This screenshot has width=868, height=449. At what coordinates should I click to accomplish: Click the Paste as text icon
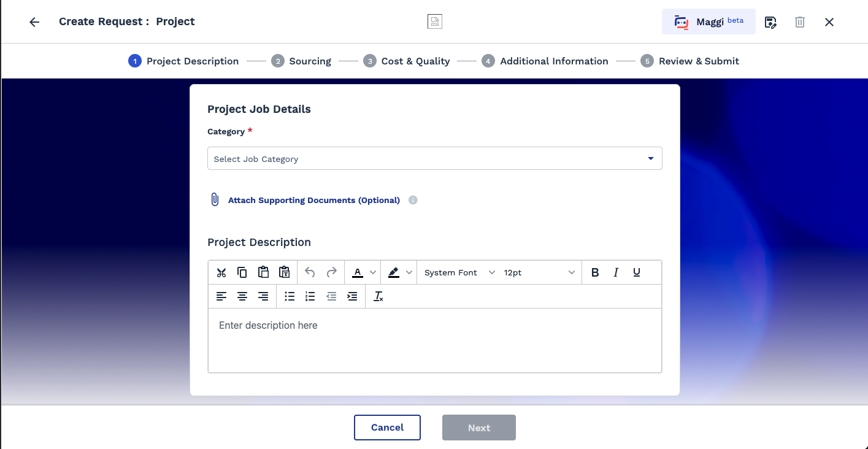(284, 272)
